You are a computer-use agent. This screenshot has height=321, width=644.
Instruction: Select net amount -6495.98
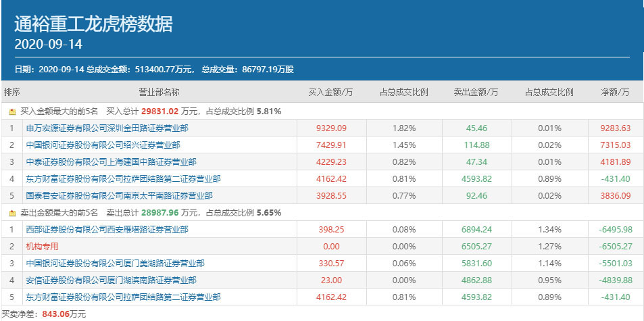(615, 230)
